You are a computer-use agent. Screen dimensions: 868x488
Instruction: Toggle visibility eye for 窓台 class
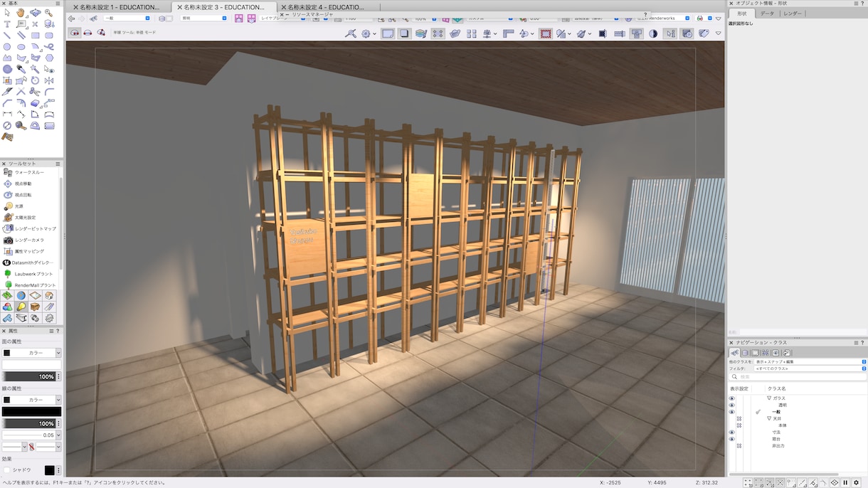[x=731, y=439]
